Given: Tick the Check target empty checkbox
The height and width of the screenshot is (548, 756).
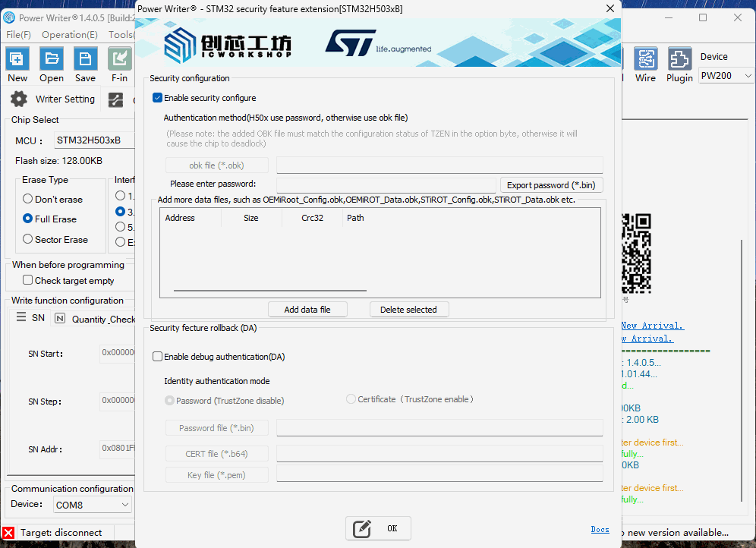Looking at the screenshot, I should [28, 281].
